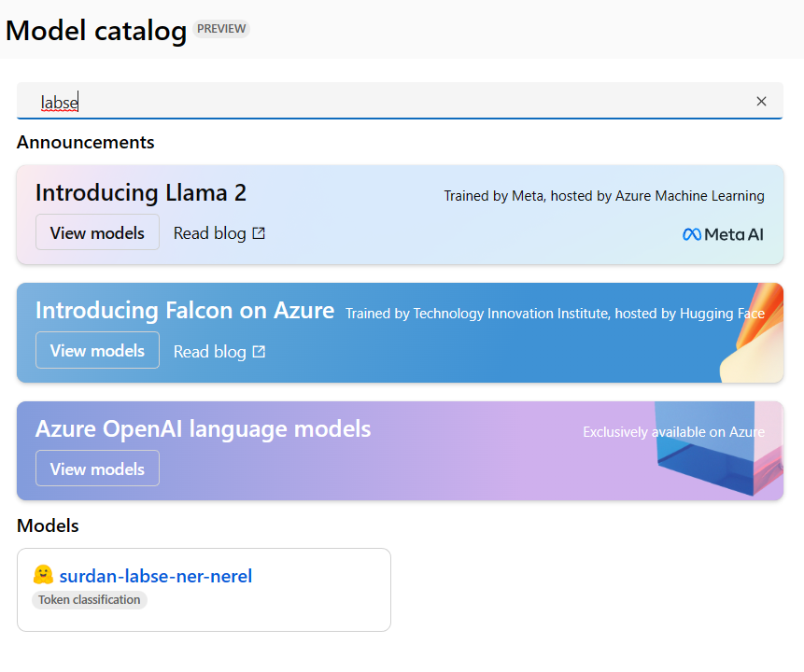Click 'Trained by Technology Innovation Institute' text

coord(477,314)
